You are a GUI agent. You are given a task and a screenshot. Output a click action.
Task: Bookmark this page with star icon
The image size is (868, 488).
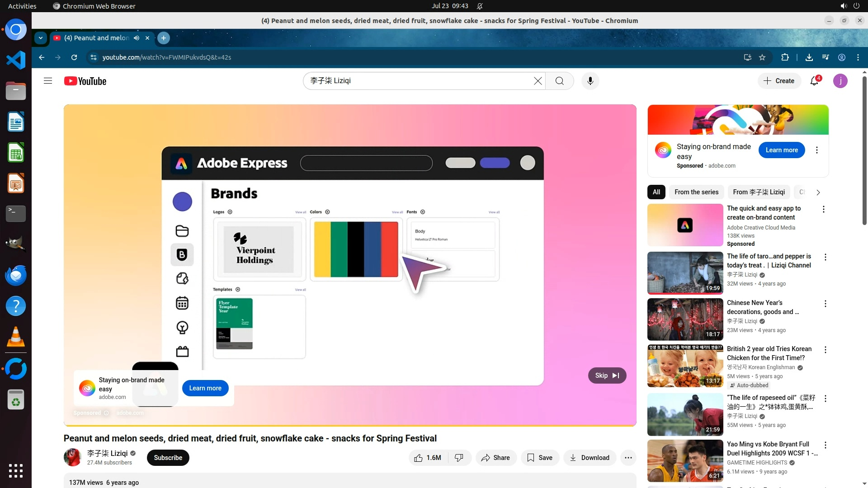[x=762, y=57]
